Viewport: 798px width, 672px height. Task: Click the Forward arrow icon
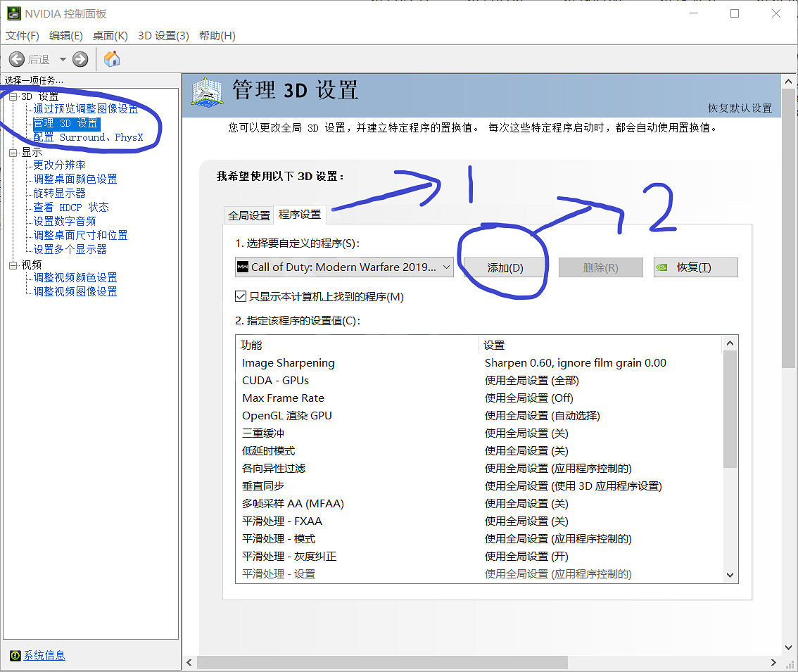coord(80,59)
